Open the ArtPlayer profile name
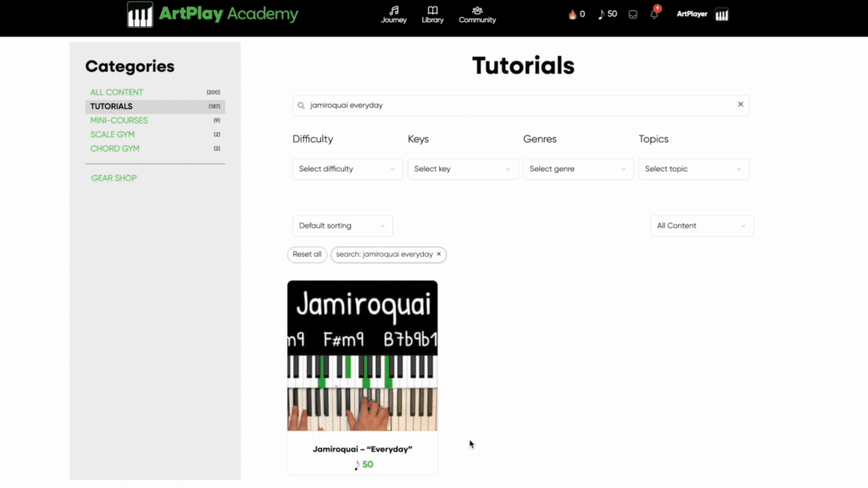Screen dimensions: 868x488 692,14
